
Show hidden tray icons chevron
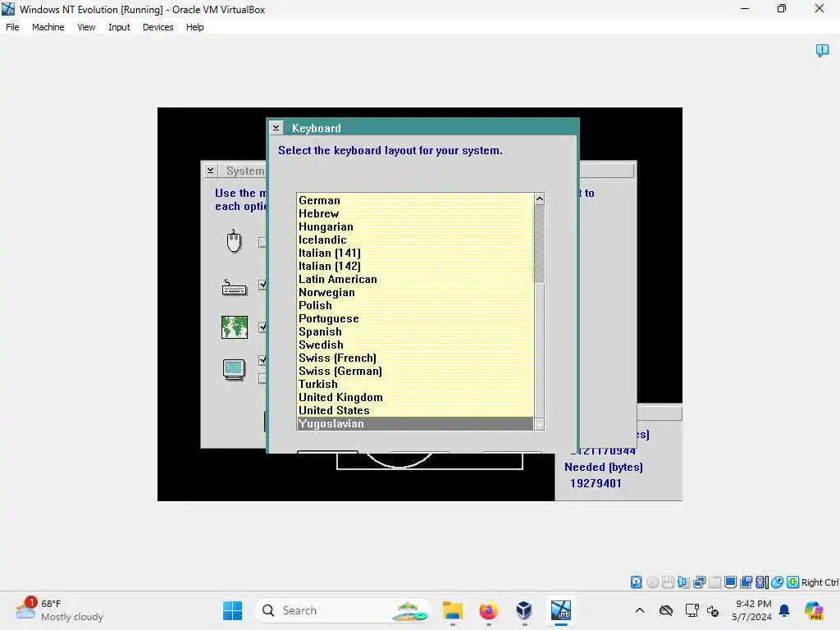pyautogui.click(x=640, y=610)
